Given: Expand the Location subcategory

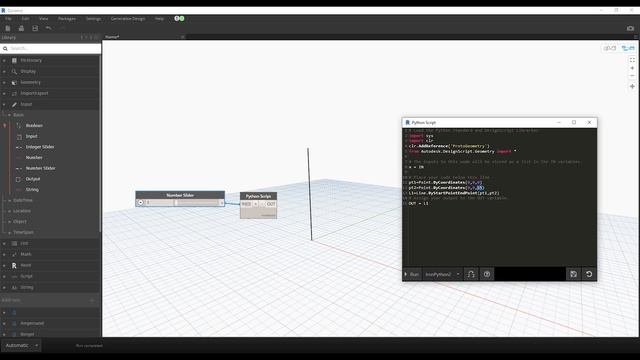Looking at the screenshot, I should coord(9,211).
